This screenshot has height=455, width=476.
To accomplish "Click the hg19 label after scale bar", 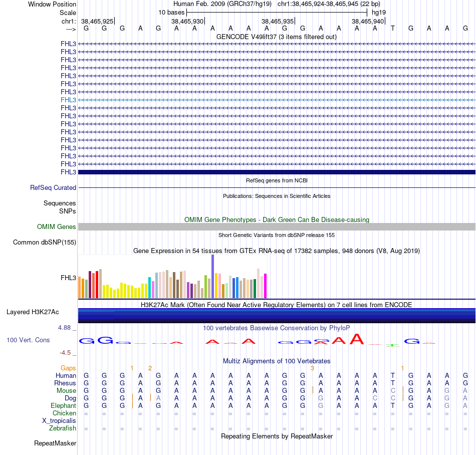I will pyautogui.click(x=379, y=13).
